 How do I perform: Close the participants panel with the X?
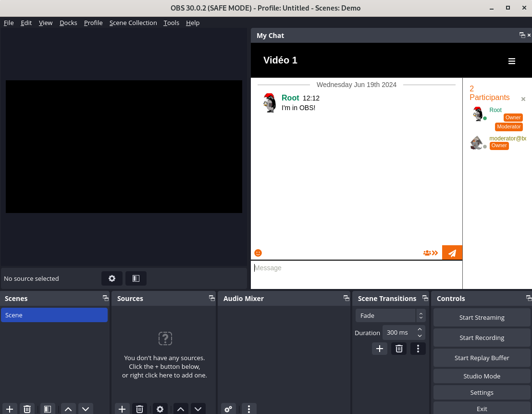pyautogui.click(x=523, y=99)
